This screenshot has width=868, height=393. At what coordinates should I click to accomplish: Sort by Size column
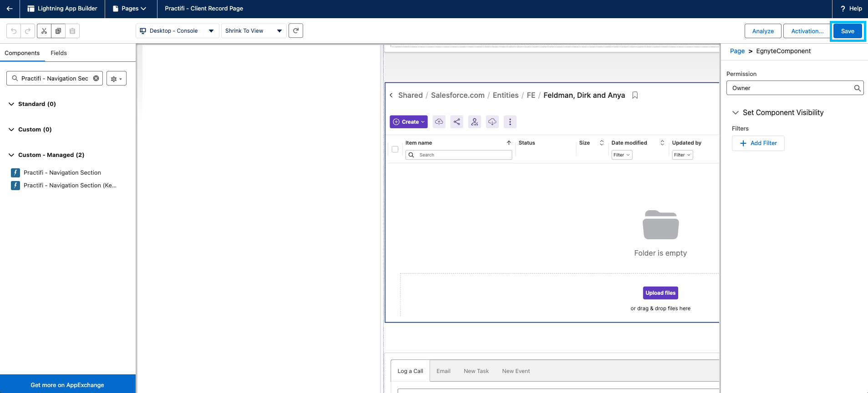coord(602,143)
